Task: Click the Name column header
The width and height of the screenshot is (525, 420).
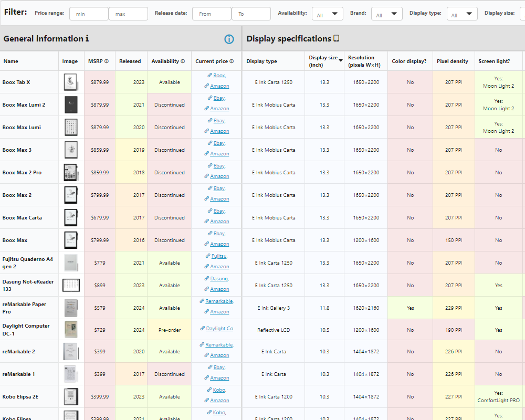Action: coord(10,61)
